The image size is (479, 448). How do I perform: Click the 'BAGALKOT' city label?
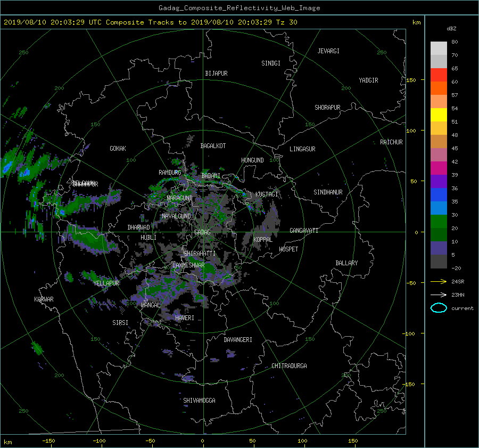click(x=213, y=146)
